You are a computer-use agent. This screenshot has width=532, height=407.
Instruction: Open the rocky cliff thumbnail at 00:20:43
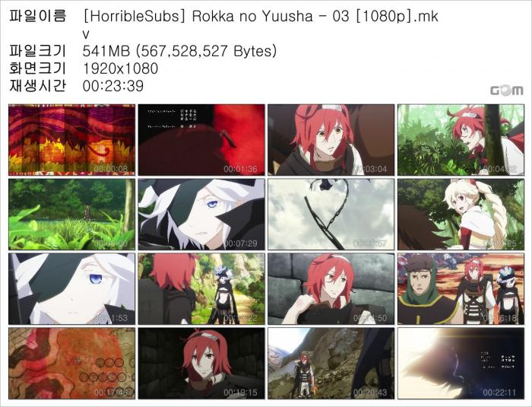pos(331,363)
